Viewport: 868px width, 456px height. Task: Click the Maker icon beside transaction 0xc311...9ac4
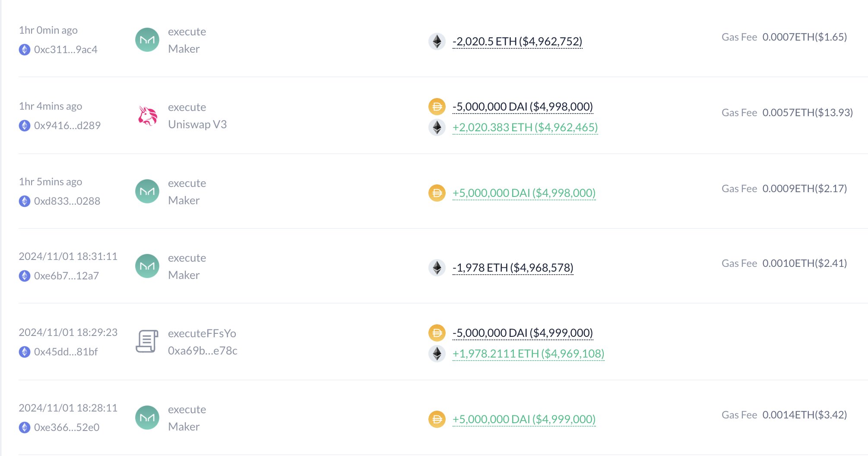tap(147, 40)
